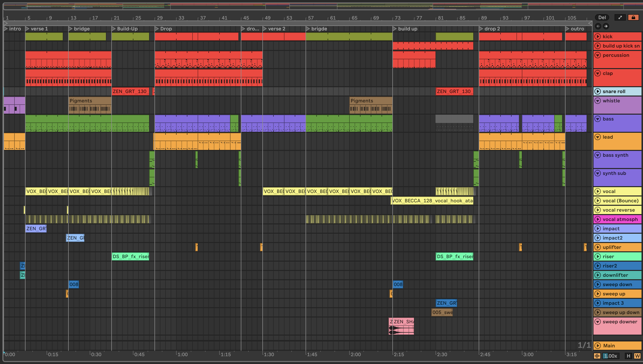
Task: Fold the sweep downer track
Action: pyautogui.click(x=598, y=322)
